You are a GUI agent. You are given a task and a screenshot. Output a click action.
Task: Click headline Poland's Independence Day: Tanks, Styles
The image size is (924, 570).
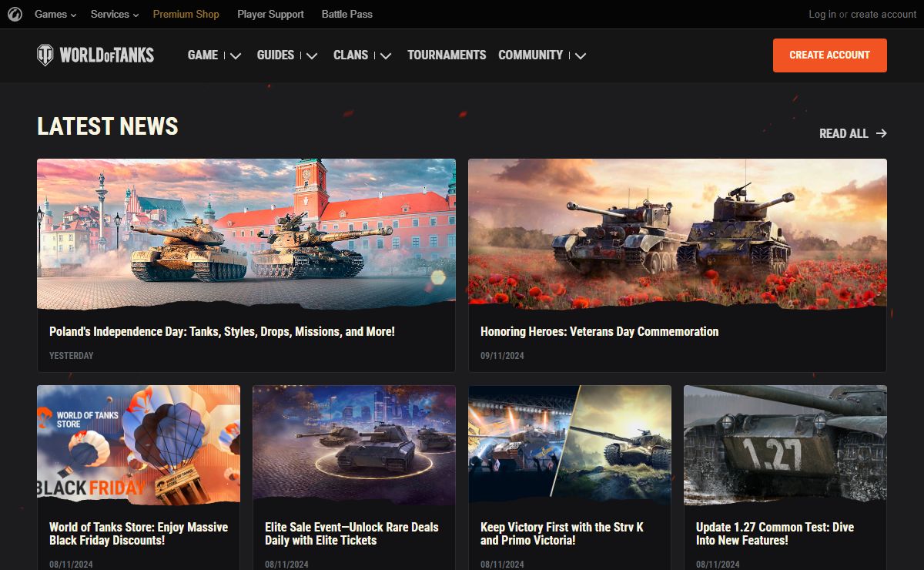(x=222, y=331)
